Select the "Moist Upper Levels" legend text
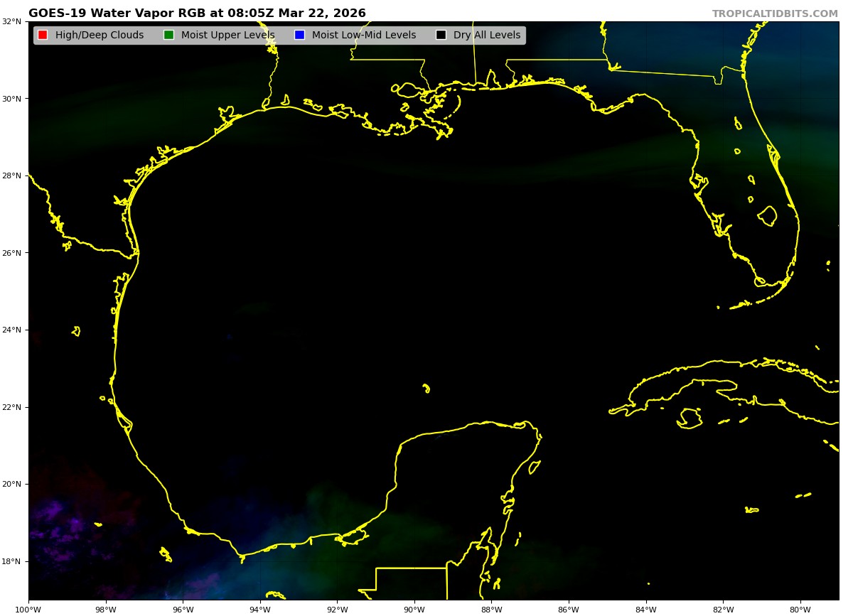Viewport: 853px width, 616px height. 227,36
